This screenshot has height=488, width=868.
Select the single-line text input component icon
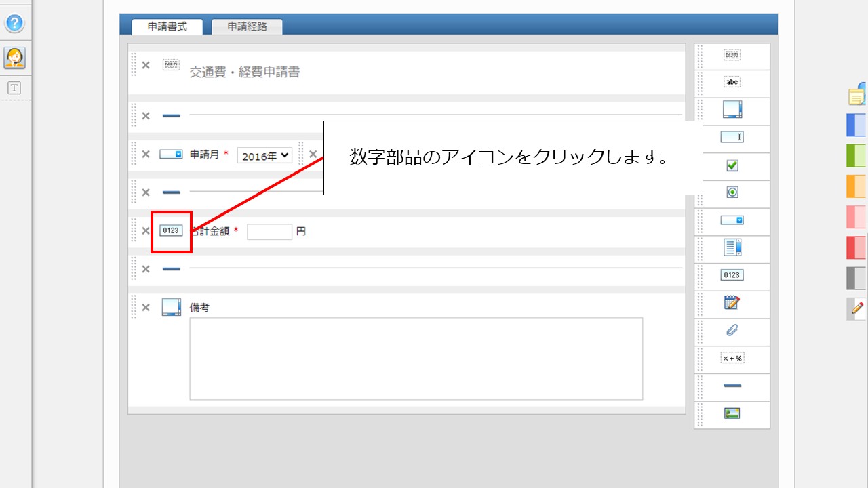[x=732, y=137]
